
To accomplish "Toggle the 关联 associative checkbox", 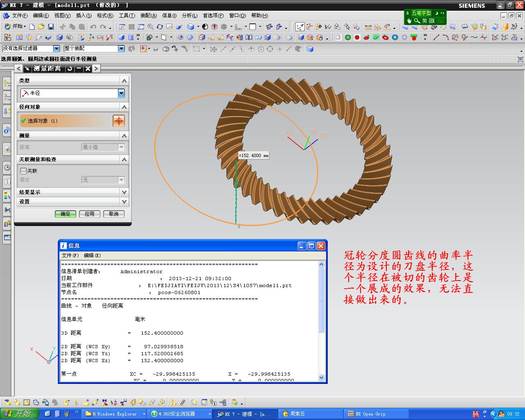I will [23, 171].
